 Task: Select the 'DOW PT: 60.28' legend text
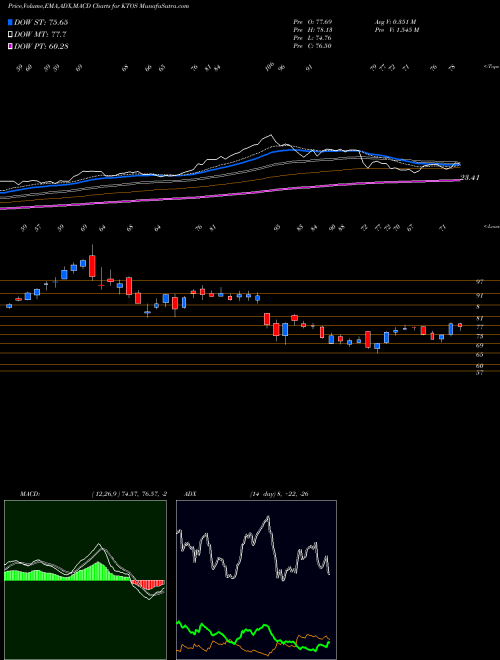[41, 46]
